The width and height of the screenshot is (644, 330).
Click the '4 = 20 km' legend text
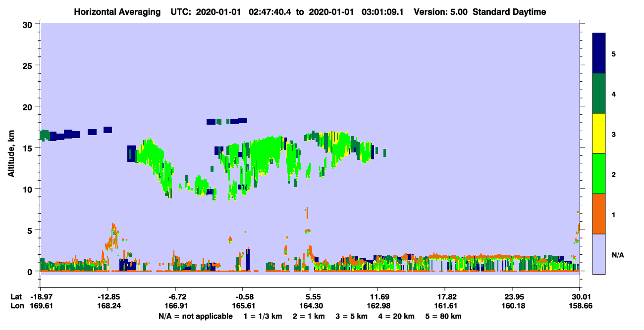(396, 316)
